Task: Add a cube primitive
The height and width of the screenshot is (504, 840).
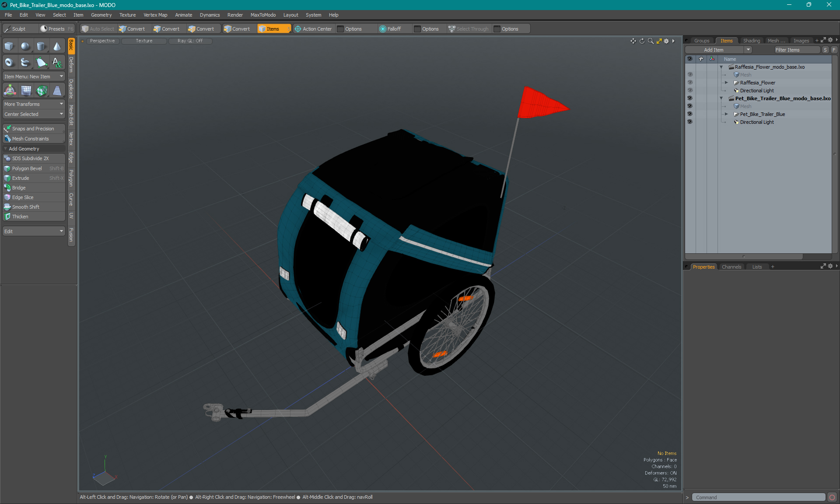Action: 10,46
